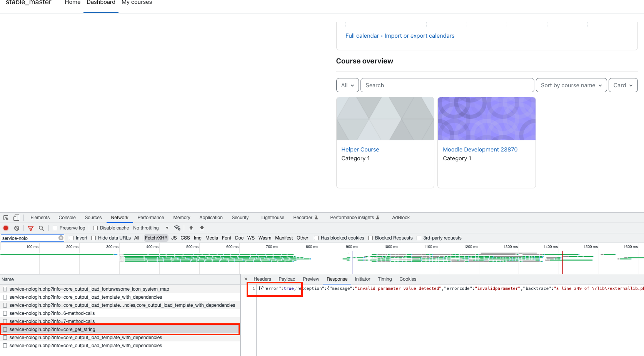Filter requests by Other type
This screenshot has height=356, width=644.
coord(302,238)
